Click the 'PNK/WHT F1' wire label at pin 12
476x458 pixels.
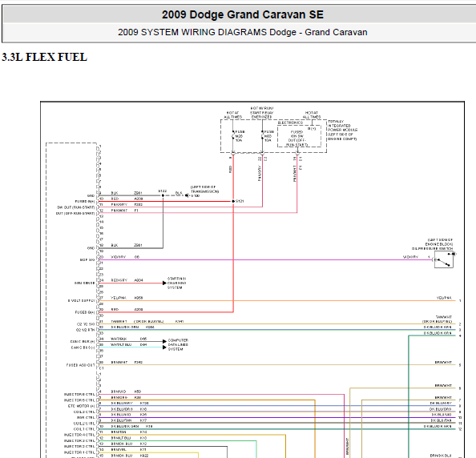(124, 211)
